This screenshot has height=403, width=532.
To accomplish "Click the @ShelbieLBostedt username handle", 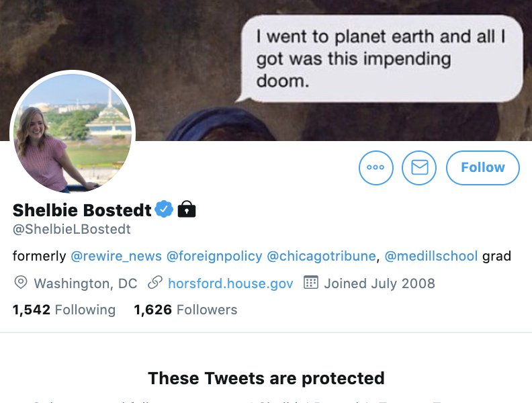I will [72, 229].
